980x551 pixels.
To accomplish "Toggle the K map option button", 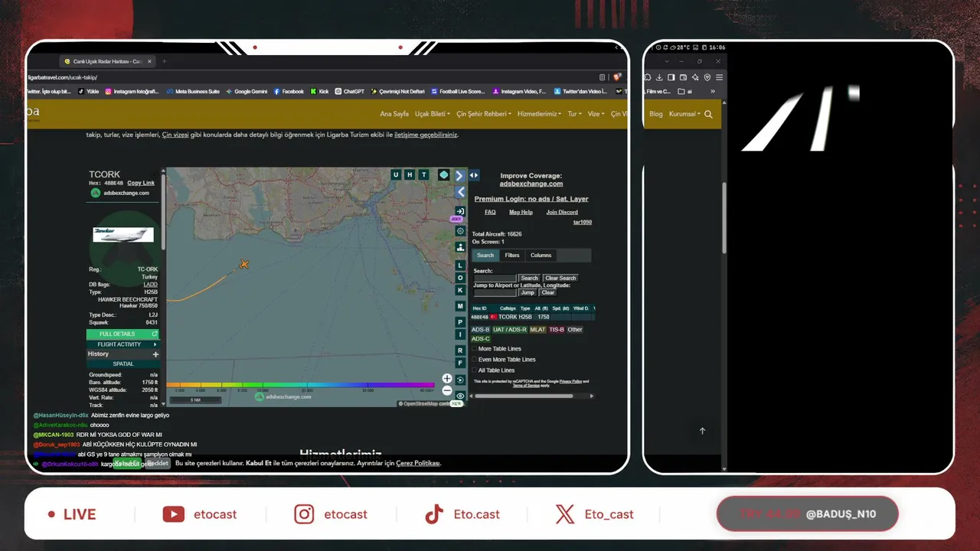I will [460, 290].
